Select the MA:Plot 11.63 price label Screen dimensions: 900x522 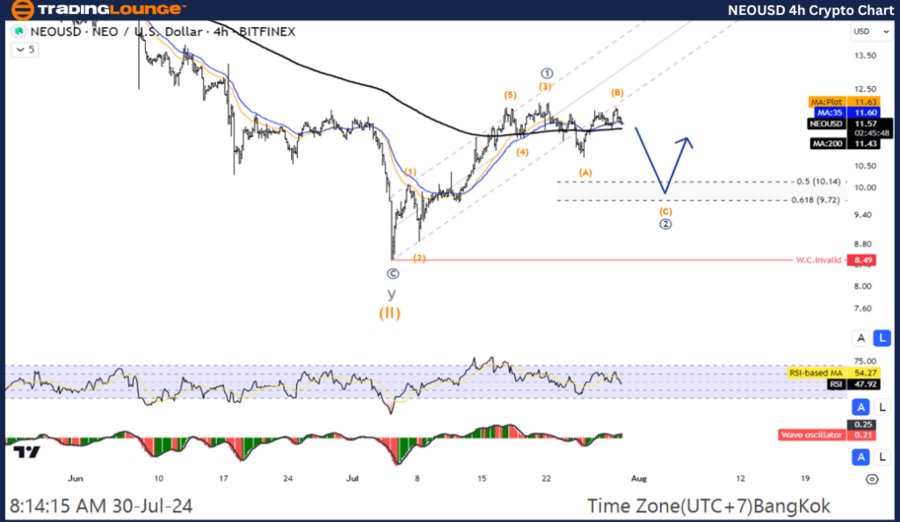coord(843,102)
